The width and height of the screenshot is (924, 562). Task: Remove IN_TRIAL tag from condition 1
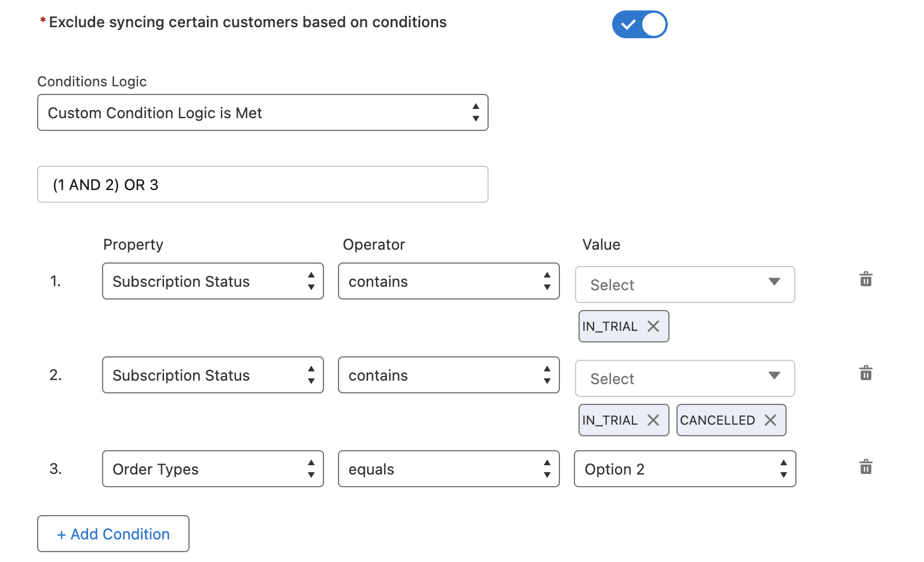click(x=653, y=326)
